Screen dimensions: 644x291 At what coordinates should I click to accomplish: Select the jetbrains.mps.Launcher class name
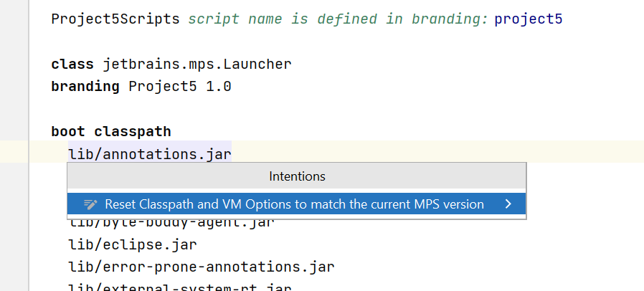pos(196,65)
